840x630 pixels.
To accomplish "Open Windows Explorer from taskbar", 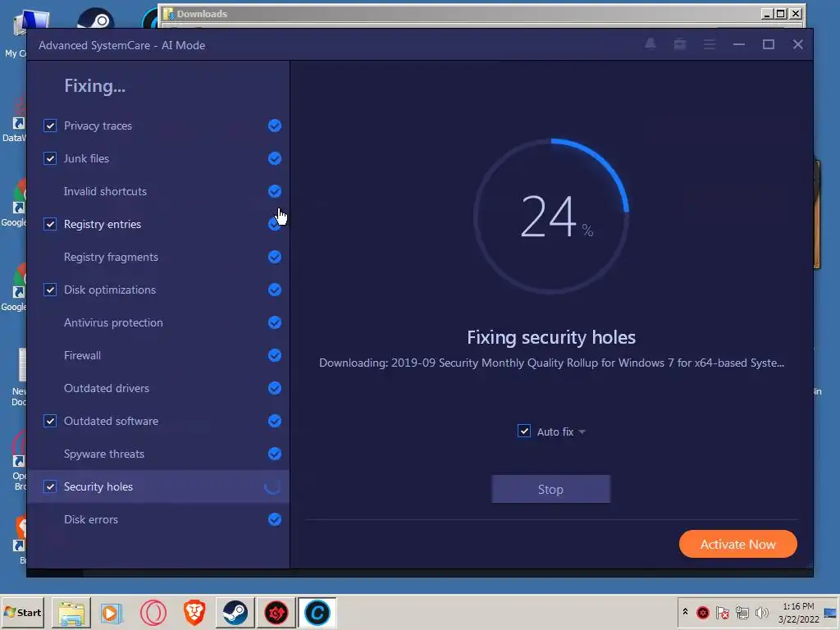I will (x=71, y=612).
